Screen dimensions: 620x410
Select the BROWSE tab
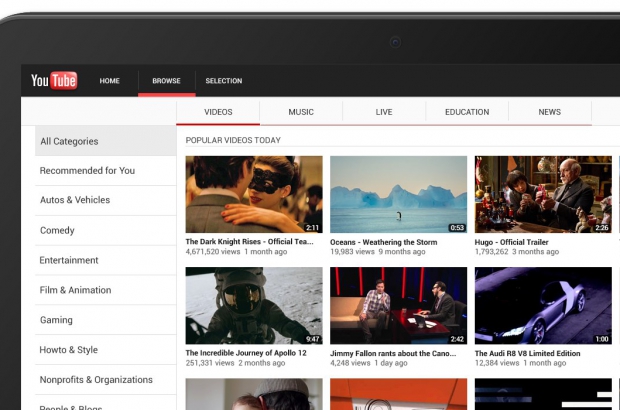(x=166, y=81)
